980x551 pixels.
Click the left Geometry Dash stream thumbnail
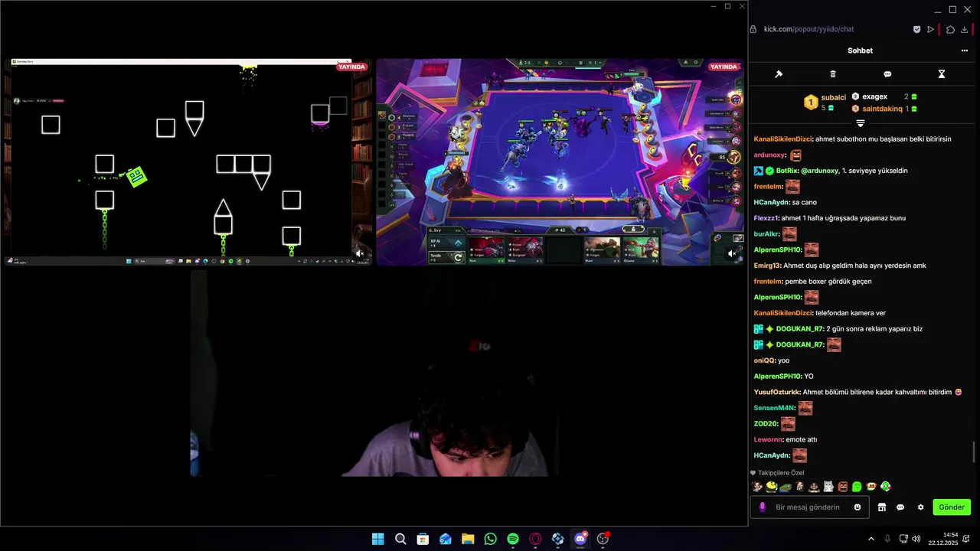(188, 162)
